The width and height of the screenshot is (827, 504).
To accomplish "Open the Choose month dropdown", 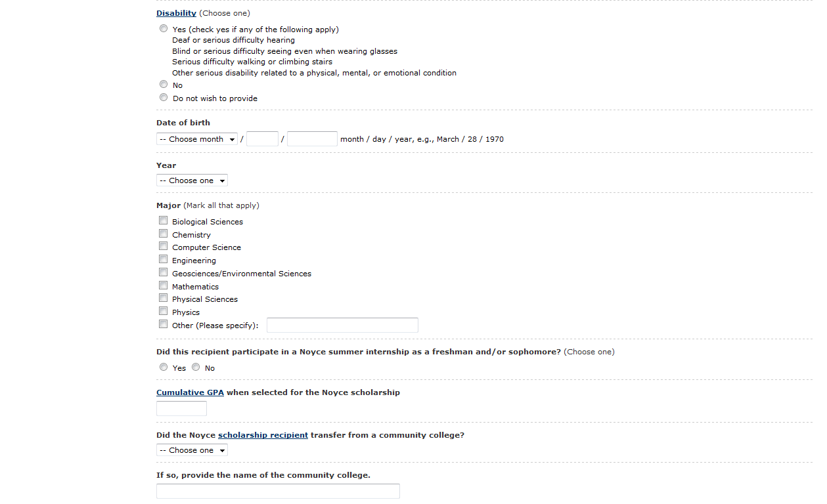I will tap(196, 139).
